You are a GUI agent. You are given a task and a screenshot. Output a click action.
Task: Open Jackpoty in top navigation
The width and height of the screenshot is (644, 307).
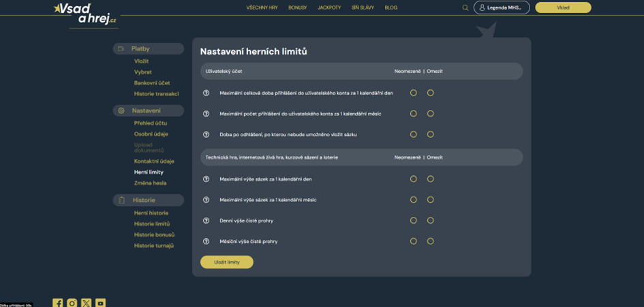coord(329,8)
